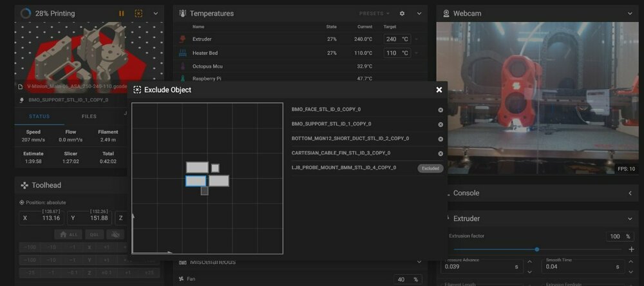
Task: Click the Extruder target temperature field
Action: point(397,39)
